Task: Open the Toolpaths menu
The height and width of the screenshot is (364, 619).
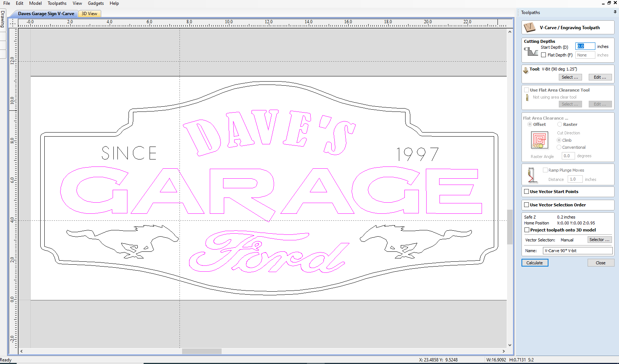Action: tap(57, 3)
